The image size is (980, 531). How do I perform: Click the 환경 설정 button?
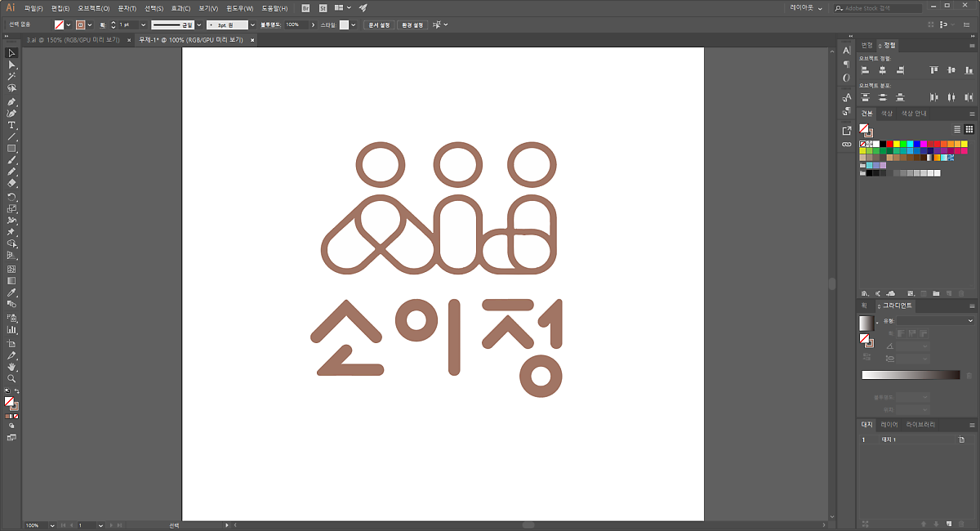[412, 25]
